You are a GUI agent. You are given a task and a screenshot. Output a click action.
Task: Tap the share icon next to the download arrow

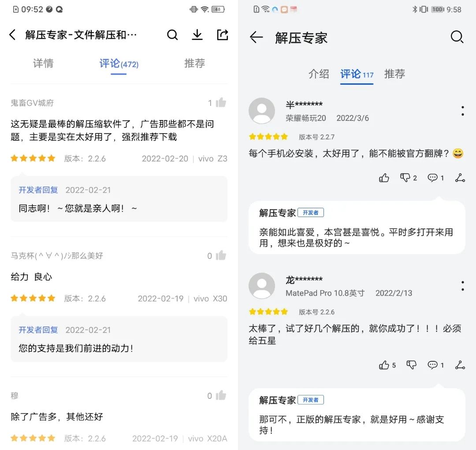(222, 35)
